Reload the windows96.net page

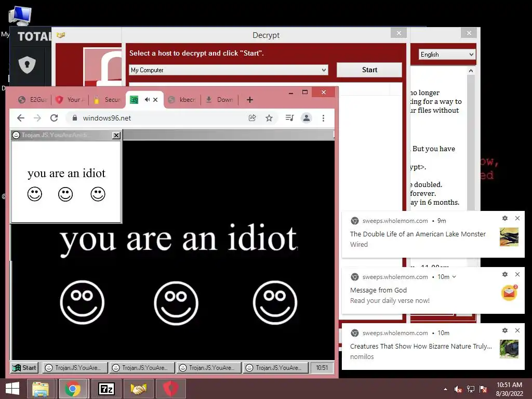tap(54, 118)
